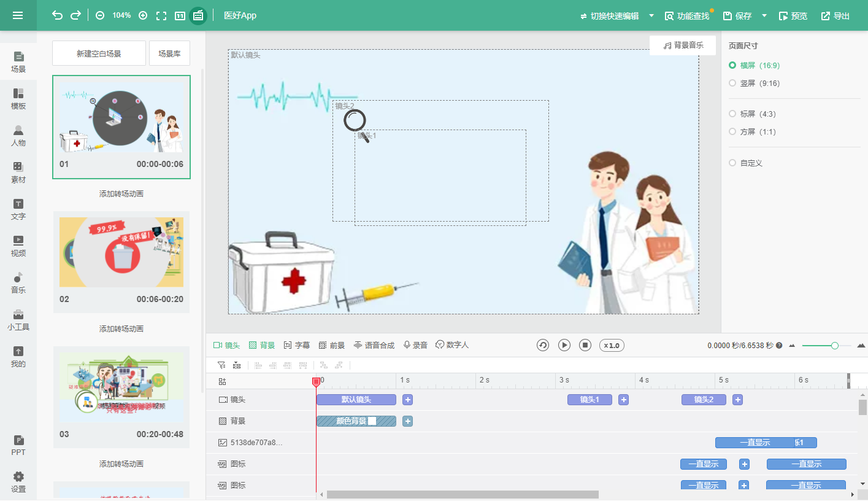Click the grid icon left of ruler
Image resolution: width=868 pixels, height=501 pixels.
point(222,381)
